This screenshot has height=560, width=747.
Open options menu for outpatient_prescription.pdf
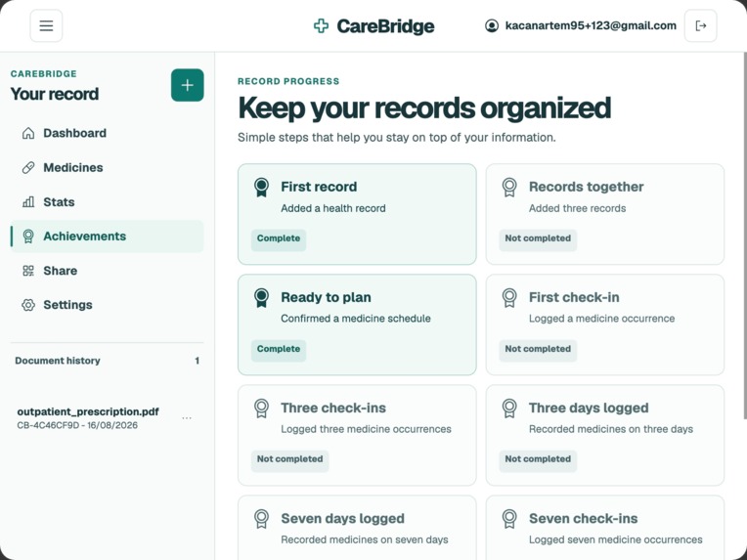[x=187, y=418]
